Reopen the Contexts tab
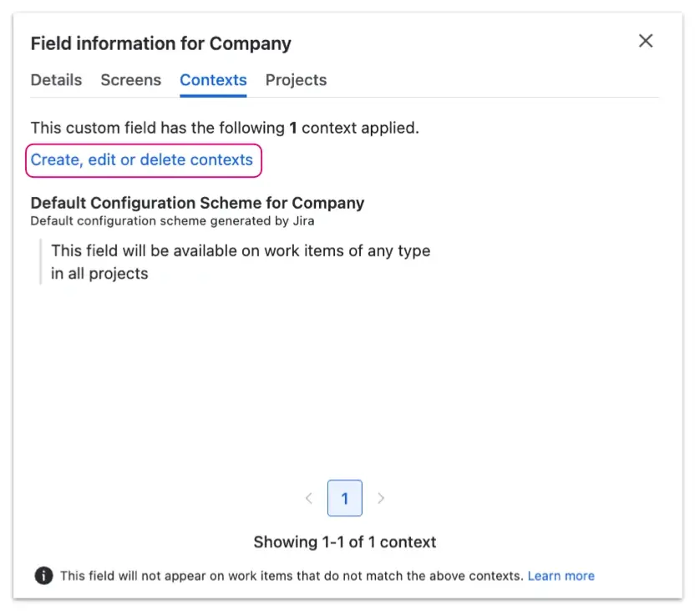 (213, 79)
